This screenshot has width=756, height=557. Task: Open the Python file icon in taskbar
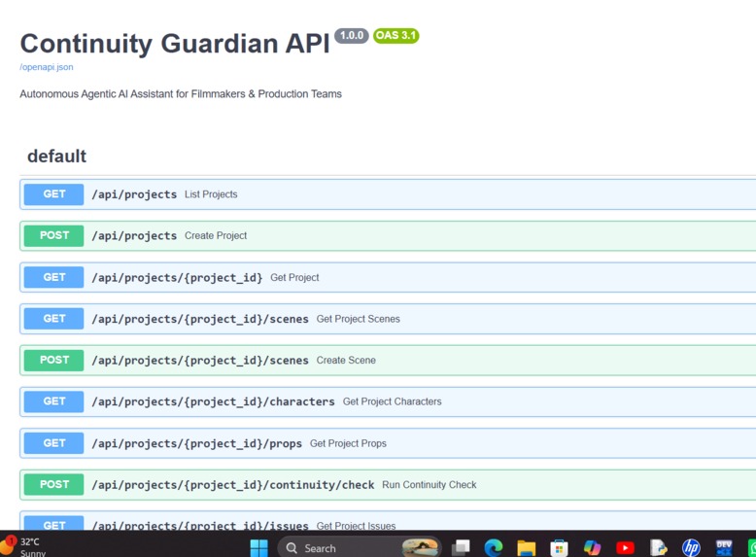tap(658, 548)
